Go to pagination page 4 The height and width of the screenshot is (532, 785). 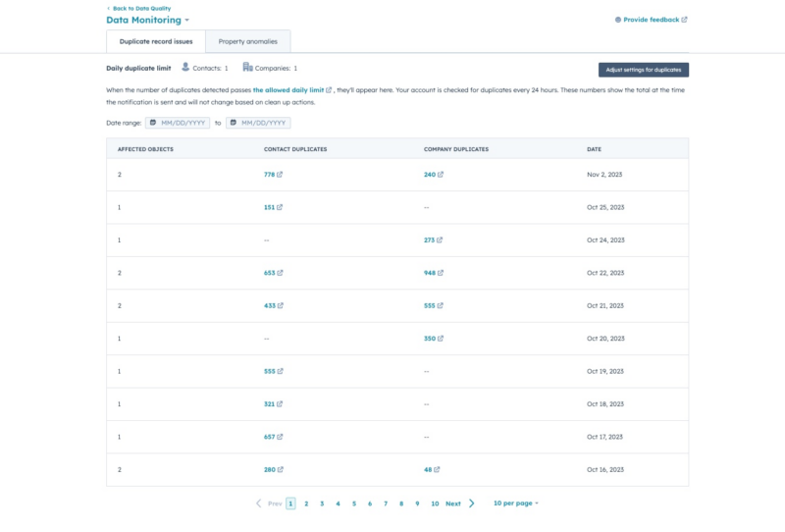(x=338, y=504)
